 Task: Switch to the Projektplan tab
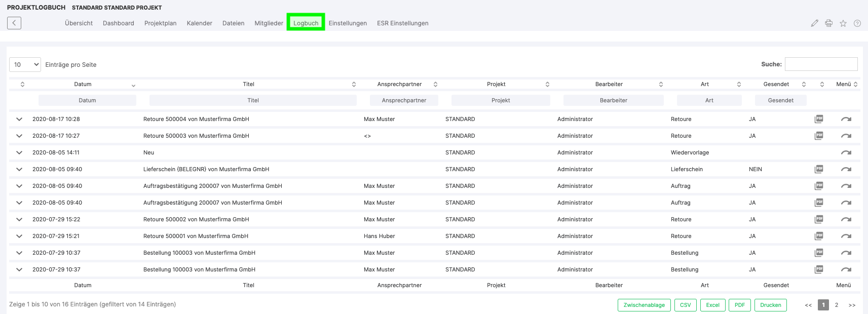(x=160, y=23)
